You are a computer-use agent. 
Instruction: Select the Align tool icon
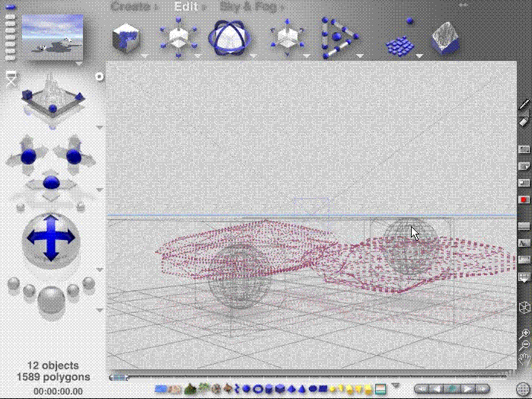tap(337, 37)
